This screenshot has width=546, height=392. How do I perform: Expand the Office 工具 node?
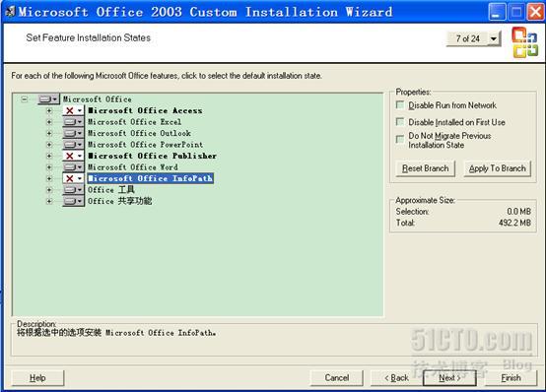coord(49,190)
